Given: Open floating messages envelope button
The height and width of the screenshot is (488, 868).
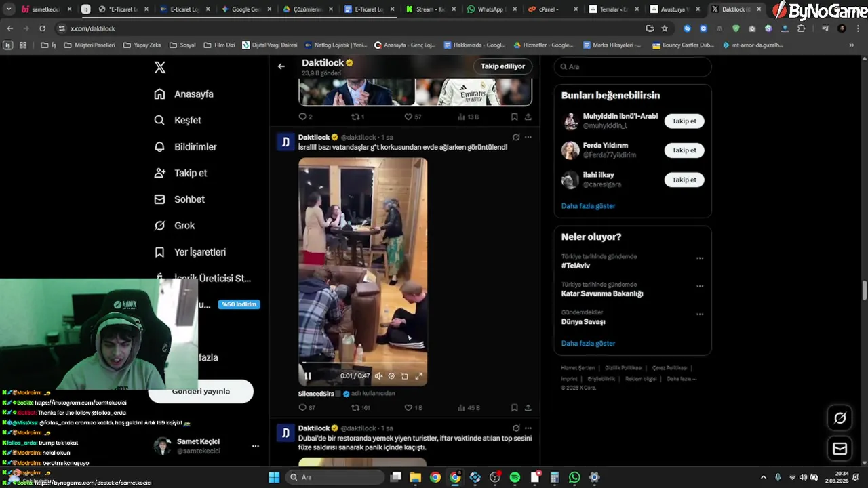Looking at the screenshot, I should [840, 449].
